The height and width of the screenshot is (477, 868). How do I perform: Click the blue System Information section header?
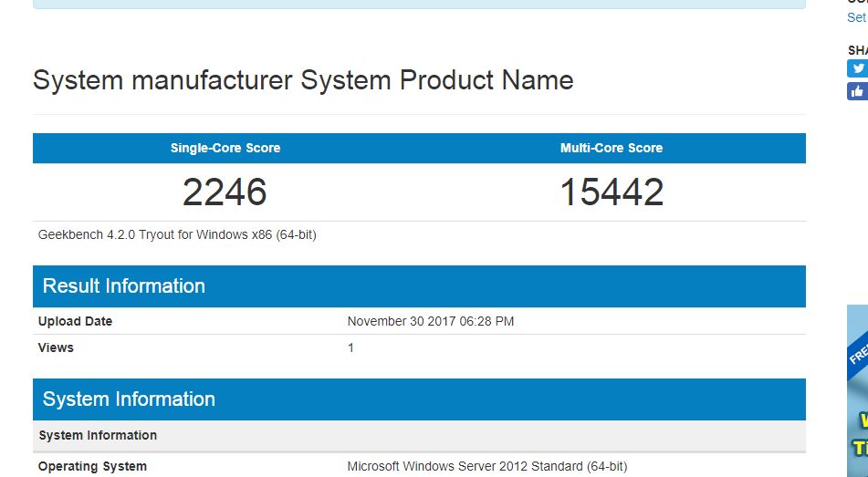(x=129, y=399)
